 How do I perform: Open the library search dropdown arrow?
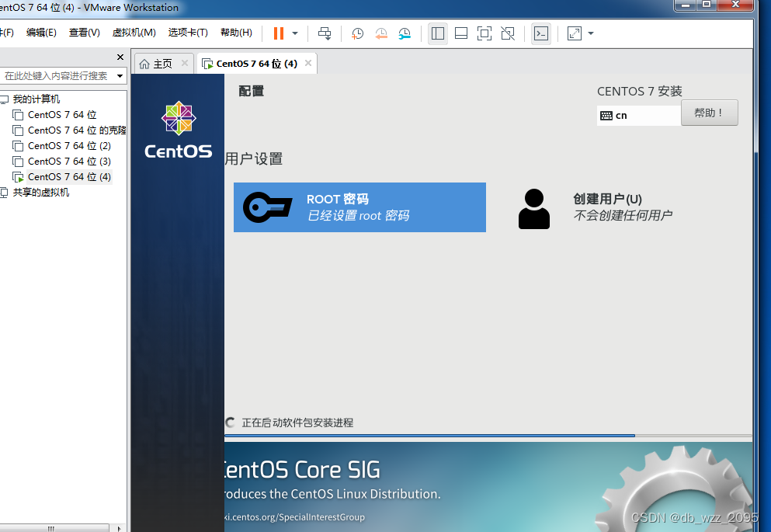click(x=120, y=75)
